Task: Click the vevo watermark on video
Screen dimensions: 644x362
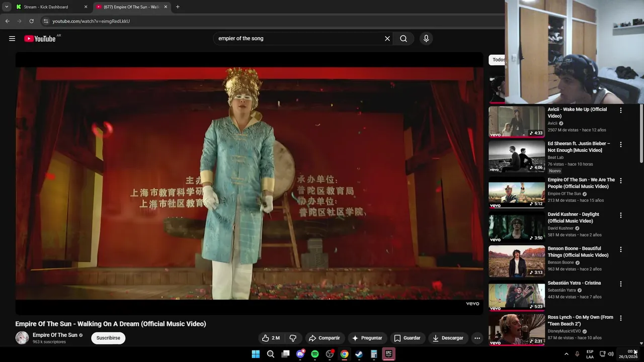Action: [472, 304]
